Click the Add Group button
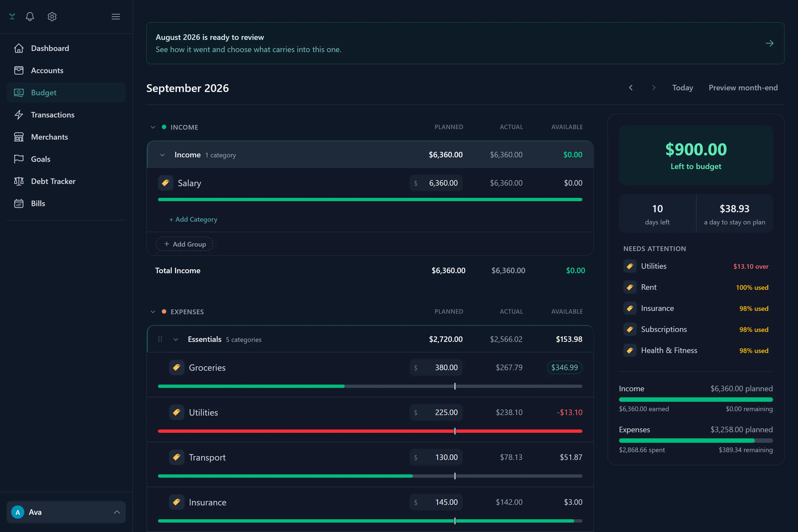Viewport: 798px width, 532px height. click(x=185, y=244)
